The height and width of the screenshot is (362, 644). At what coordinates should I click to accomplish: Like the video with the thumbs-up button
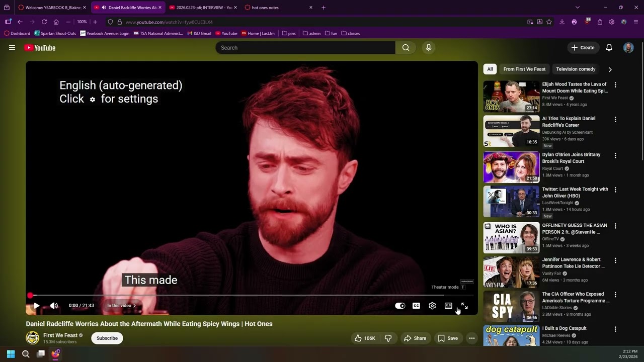365,338
